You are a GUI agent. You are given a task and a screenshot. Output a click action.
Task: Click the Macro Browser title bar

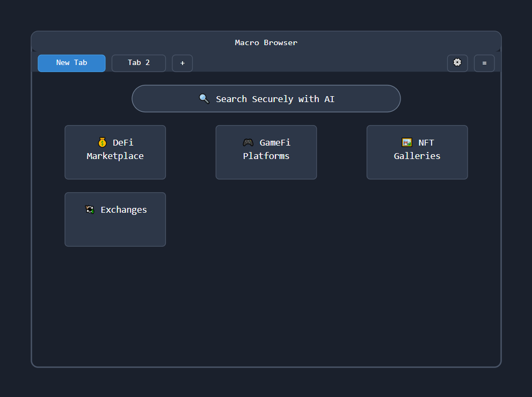click(x=266, y=42)
